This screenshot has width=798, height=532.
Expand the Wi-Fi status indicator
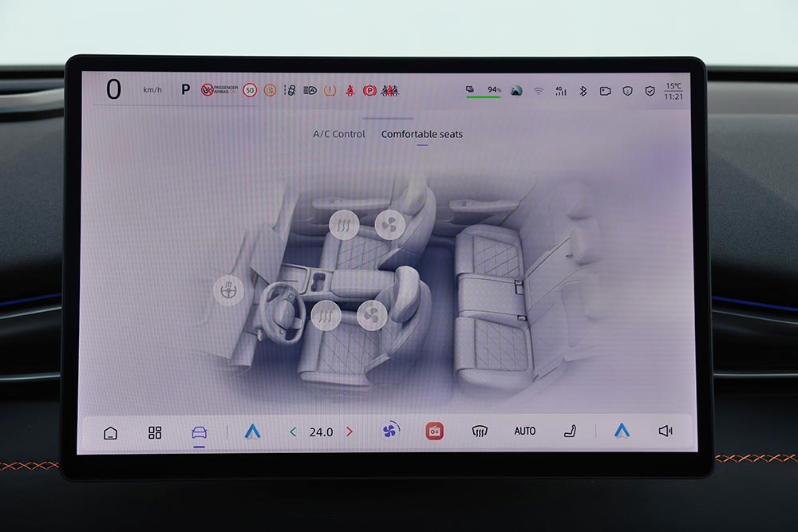[540, 90]
